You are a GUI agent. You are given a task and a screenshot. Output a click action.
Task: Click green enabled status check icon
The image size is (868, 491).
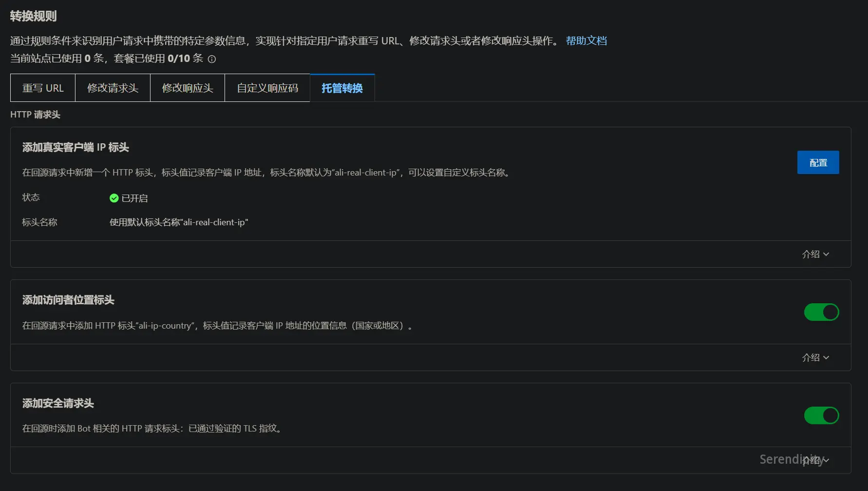[x=114, y=198]
